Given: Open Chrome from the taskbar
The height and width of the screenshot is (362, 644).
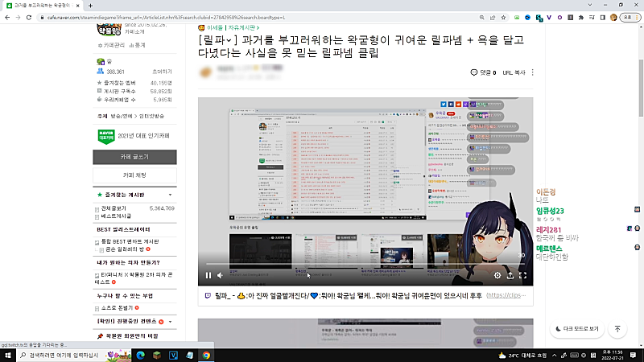Looking at the screenshot, I should coord(206,355).
